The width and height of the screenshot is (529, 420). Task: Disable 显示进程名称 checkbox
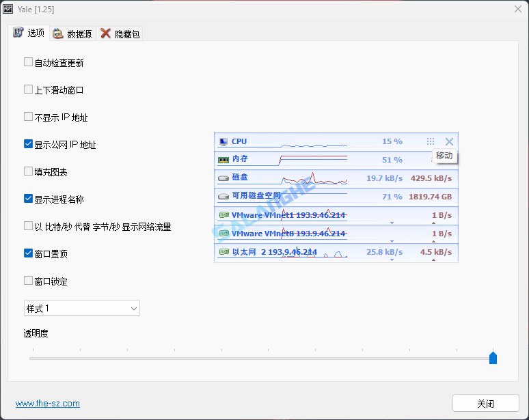[28, 199]
